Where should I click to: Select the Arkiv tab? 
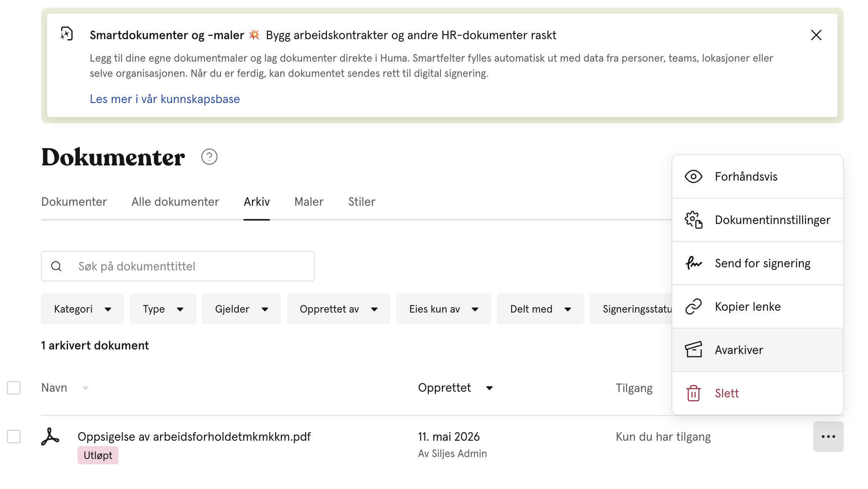(257, 202)
